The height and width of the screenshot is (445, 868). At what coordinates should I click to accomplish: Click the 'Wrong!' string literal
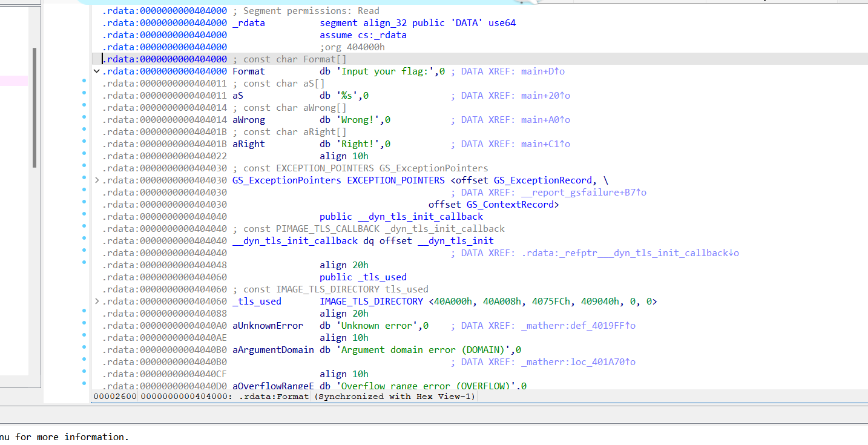(x=358, y=120)
